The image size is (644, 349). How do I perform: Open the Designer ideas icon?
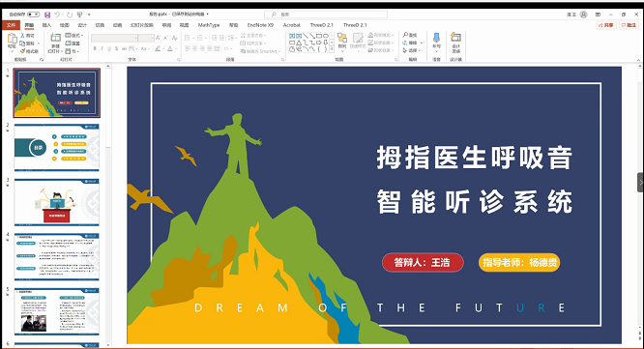[x=455, y=38]
